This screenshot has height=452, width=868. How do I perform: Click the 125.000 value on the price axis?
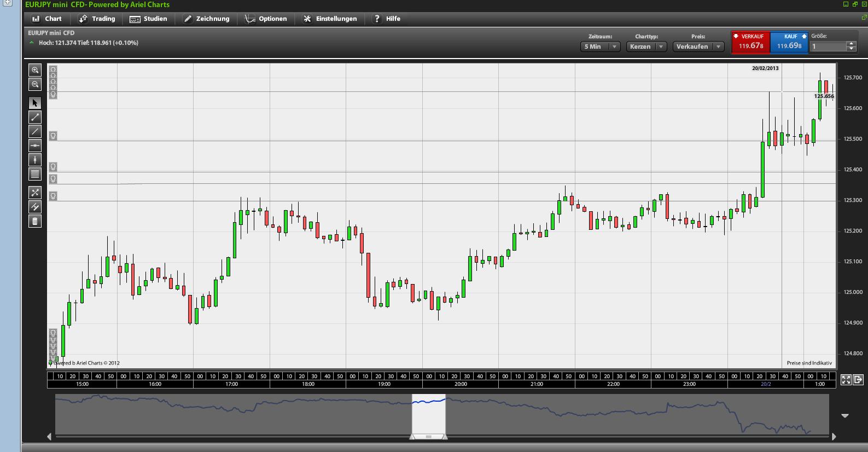[853, 292]
